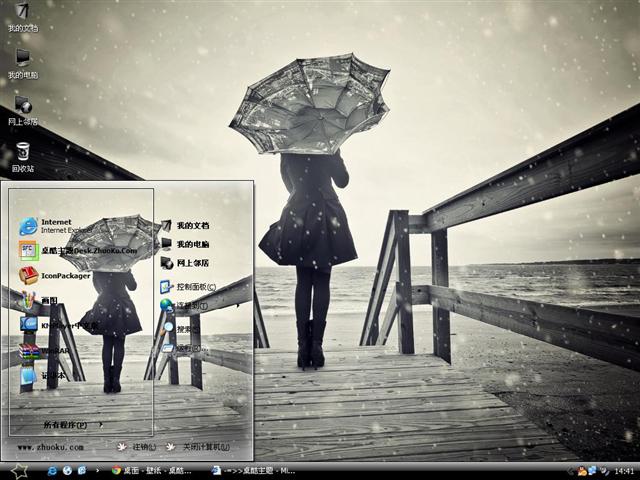640x480 pixels.
Task: Launch Internet Explorer from the start menu
Action: pos(55,226)
